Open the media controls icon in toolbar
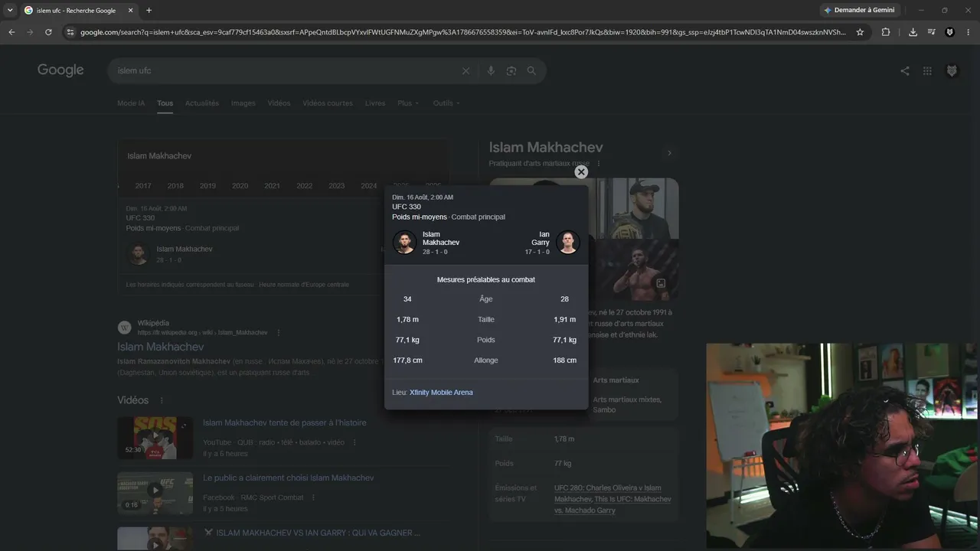This screenshot has width=980, height=551. tap(931, 32)
